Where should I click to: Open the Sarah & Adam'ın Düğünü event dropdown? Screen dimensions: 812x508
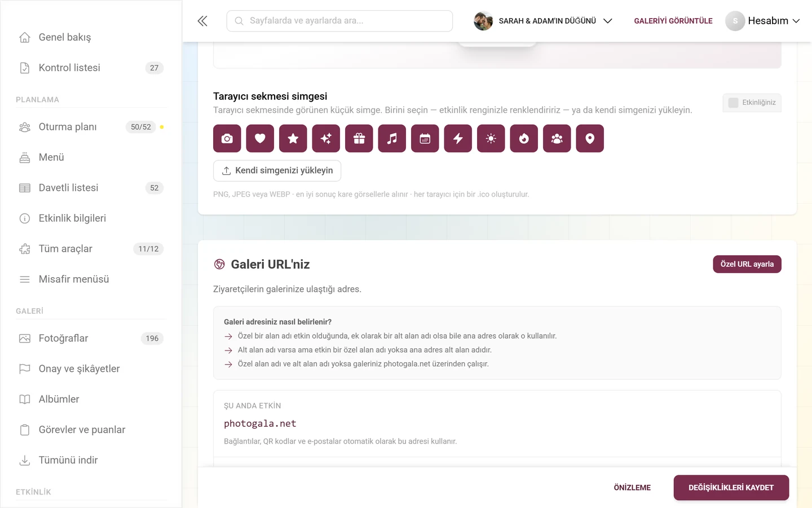pos(543,21)
